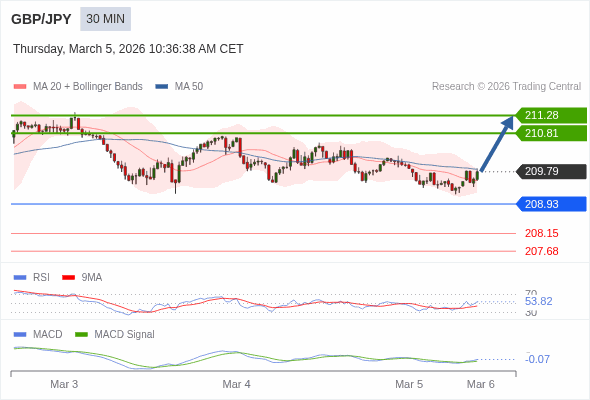Viewport: 590px width, 400px height.
Task: Click the Thursday, March 5, 2026 timestamp
Action: (128, 49)
